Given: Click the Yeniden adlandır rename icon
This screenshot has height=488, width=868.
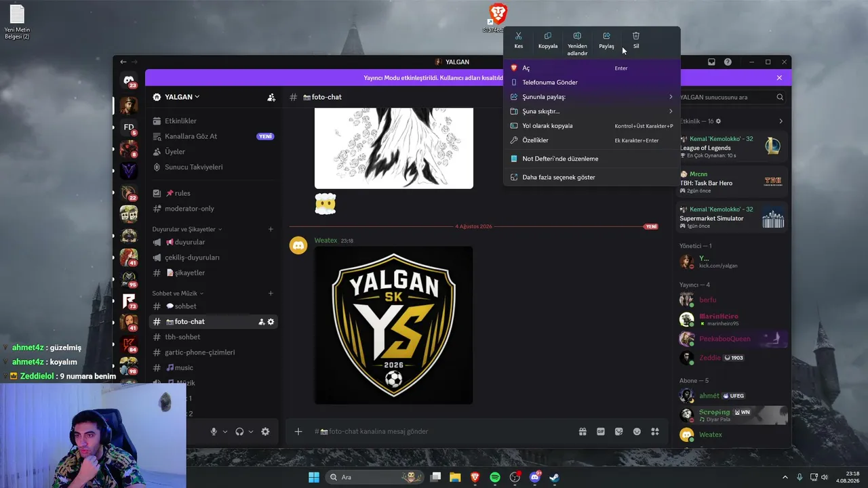Looking at the screenshot, I should pos(577,36).
